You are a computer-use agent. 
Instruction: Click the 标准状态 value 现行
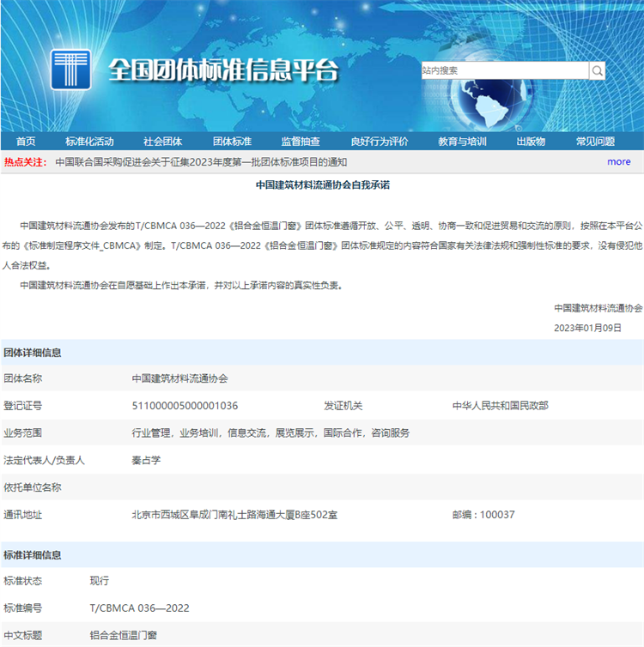click(100, 581)
